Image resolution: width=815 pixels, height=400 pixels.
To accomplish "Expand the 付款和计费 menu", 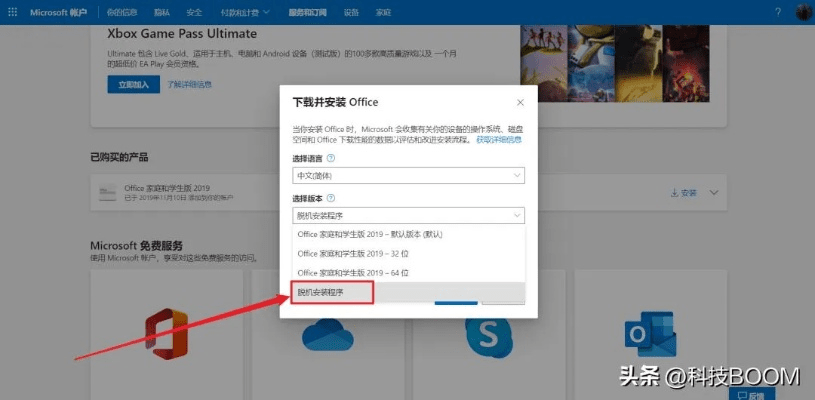I will [x=245, y=12].
